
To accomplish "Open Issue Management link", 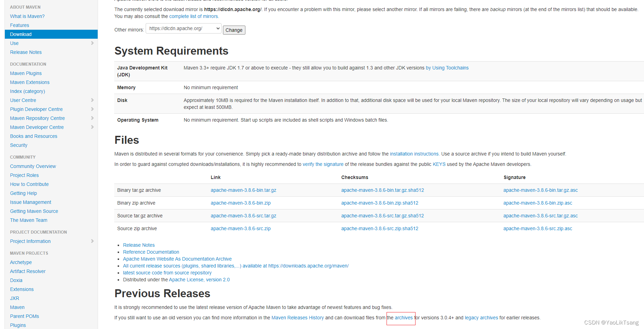I will click(x=31, y=202).
